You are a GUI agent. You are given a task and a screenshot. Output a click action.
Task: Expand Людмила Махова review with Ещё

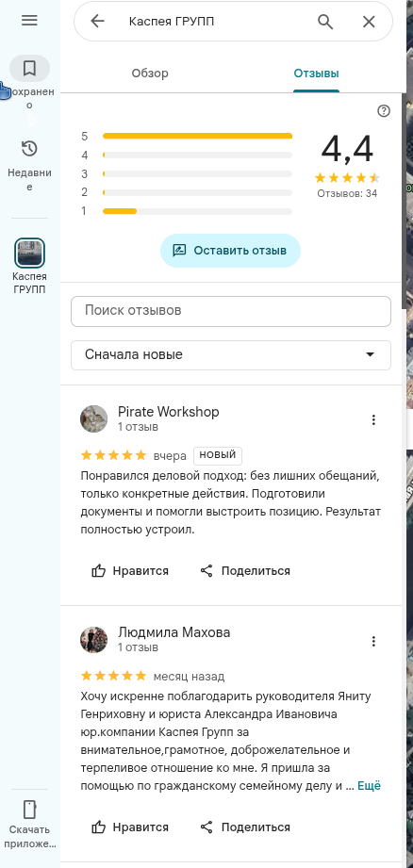pos(370,785)
